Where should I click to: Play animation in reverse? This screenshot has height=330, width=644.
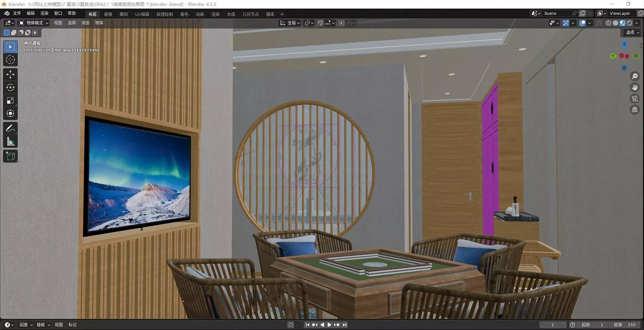pos(322,325)
